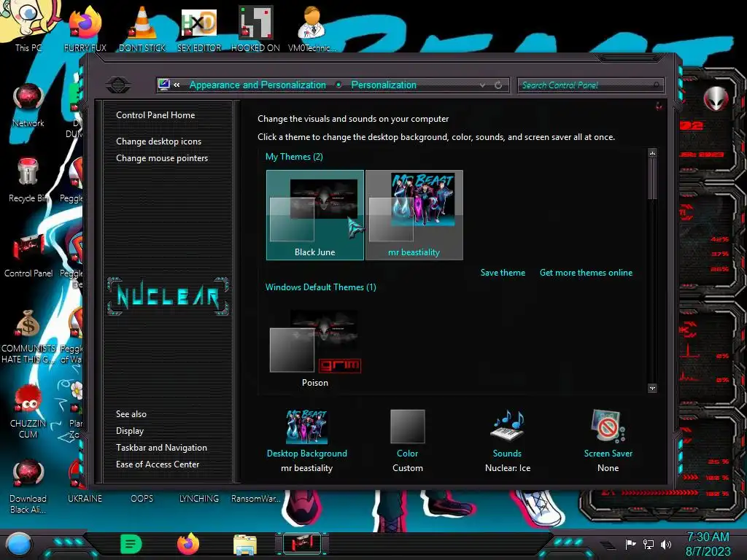Open Download Black Ali desktop icon
Image resolution: width=747 pixels, height=560 pixels.
28,486
